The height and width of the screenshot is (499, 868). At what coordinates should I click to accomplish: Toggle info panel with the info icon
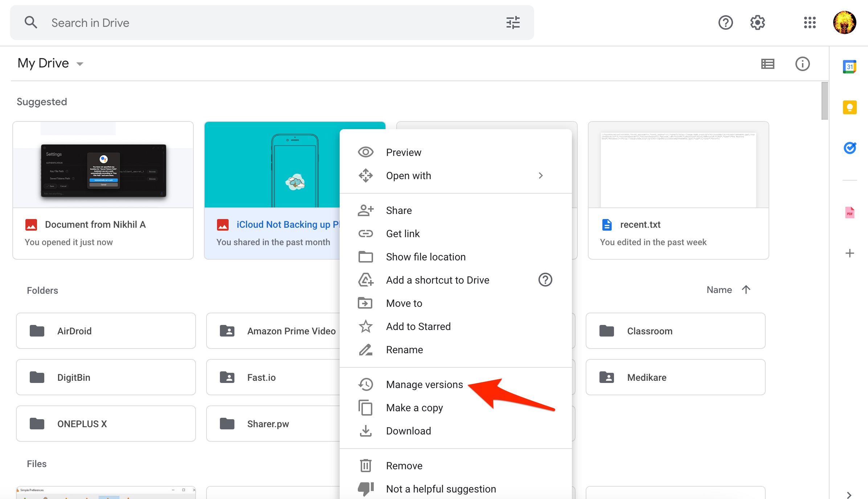coord(803,64)
